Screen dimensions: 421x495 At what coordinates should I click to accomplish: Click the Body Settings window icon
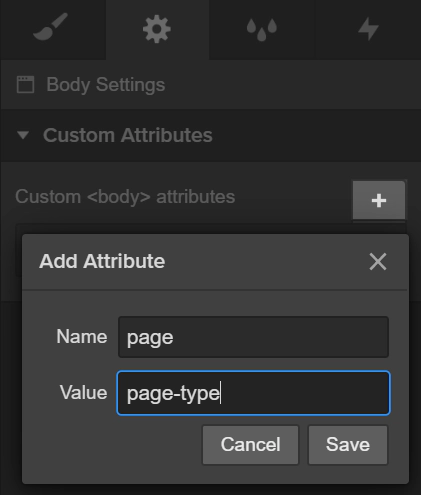[x=25, y=84]
